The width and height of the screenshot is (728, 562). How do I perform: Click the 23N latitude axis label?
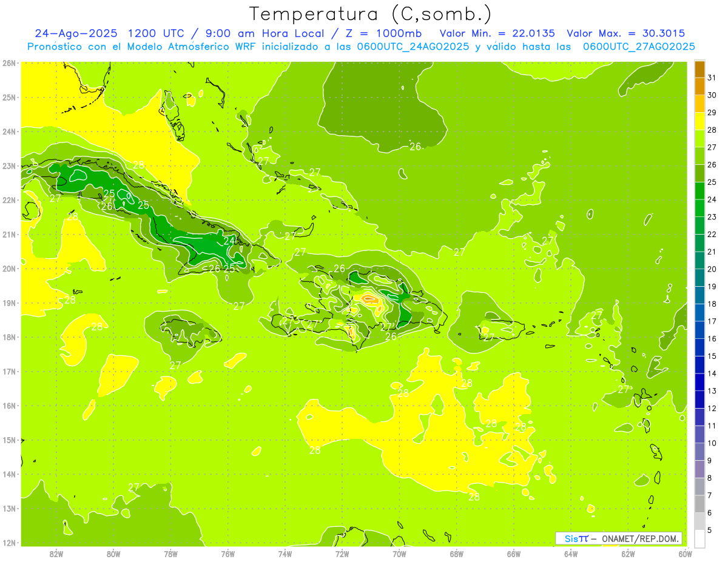tap(9, 166)
